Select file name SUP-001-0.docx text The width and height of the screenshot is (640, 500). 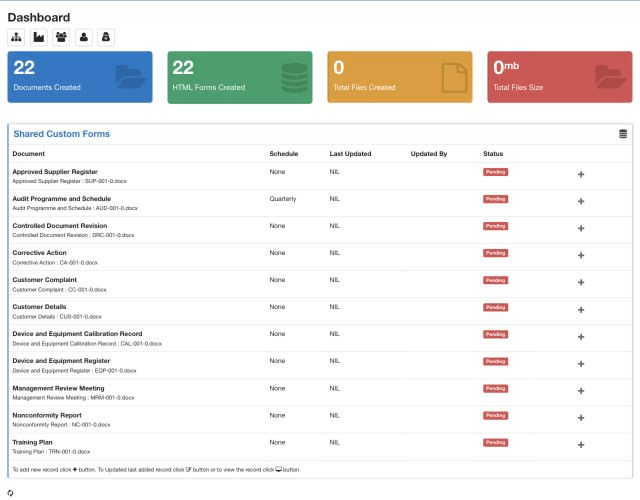[106, 181]
